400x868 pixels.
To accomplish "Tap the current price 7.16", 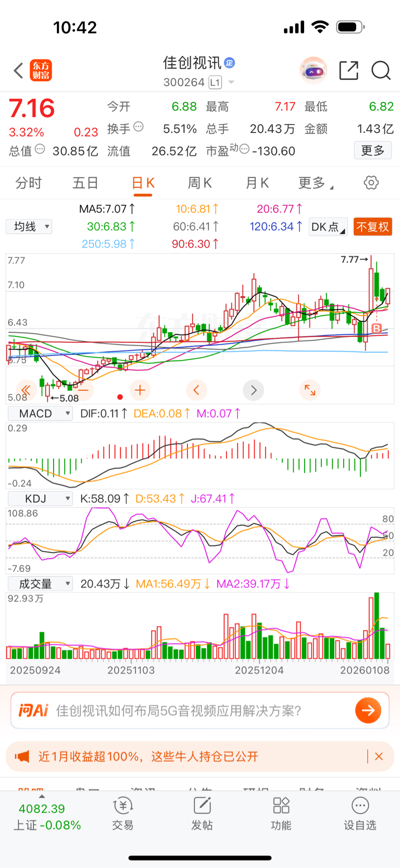I will (32, 108).
